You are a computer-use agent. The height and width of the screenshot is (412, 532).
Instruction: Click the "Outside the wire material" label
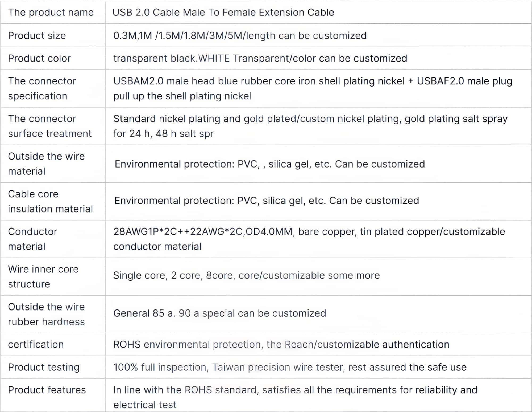click(x=46, y=164)
